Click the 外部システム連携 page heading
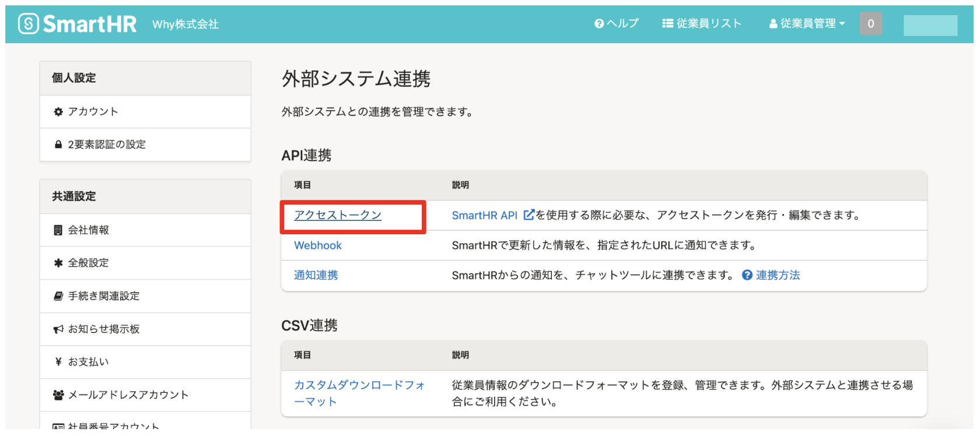The width and height of the screenshot is (980, 436). (356, 79)
